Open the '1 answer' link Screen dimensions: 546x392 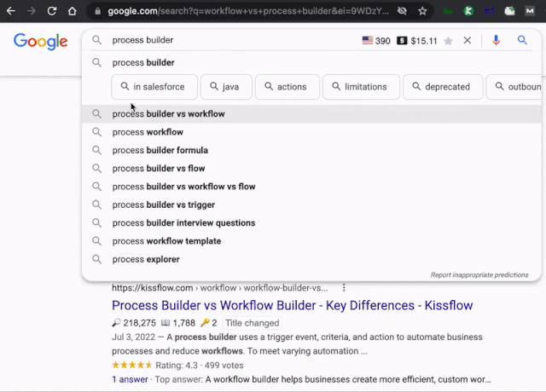(130, 379)
